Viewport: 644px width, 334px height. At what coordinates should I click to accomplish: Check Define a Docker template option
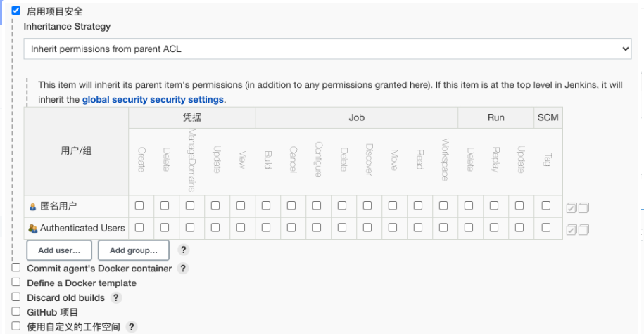point(16,283)
